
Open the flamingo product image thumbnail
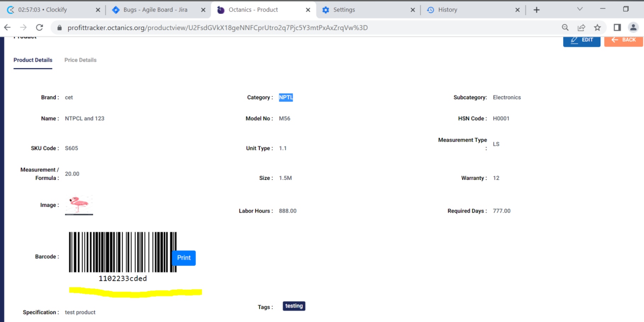79,205
